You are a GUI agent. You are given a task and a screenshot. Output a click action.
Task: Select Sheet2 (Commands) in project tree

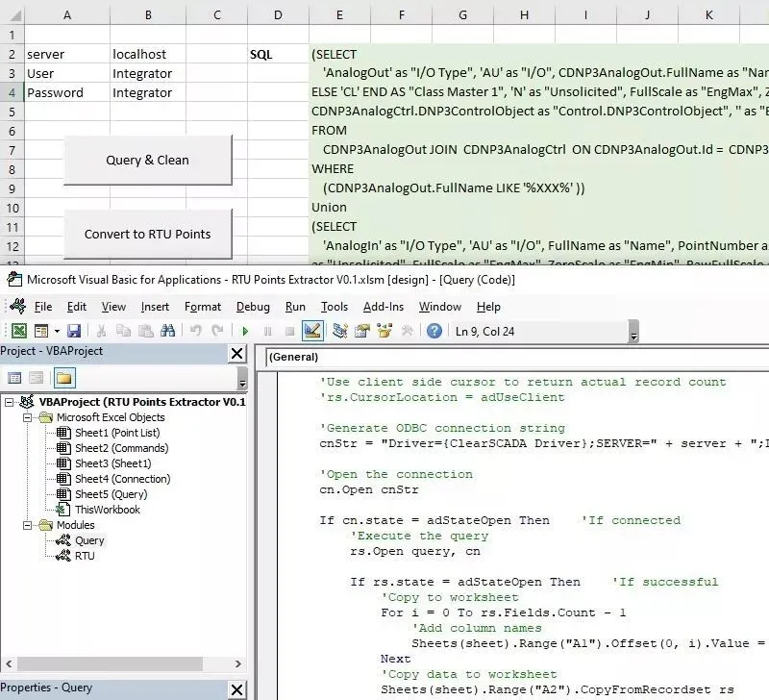(121, 448)
